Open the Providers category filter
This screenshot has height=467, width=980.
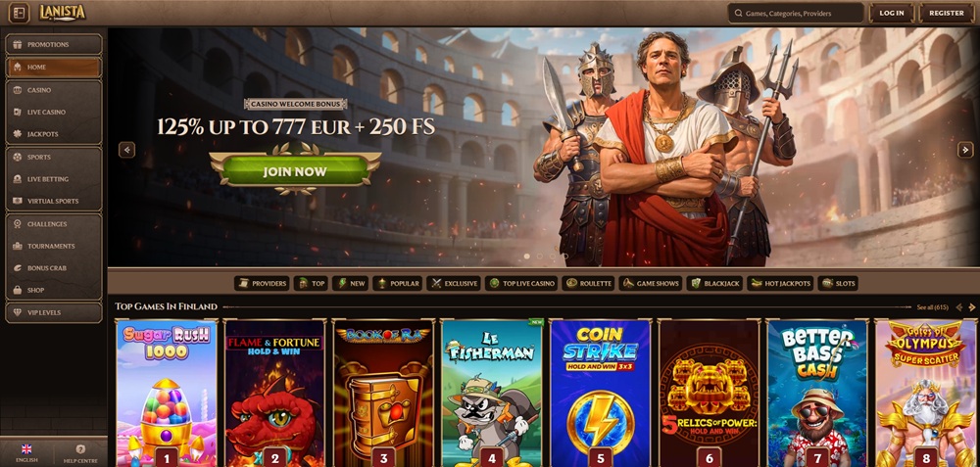click(x=262, y=284)
